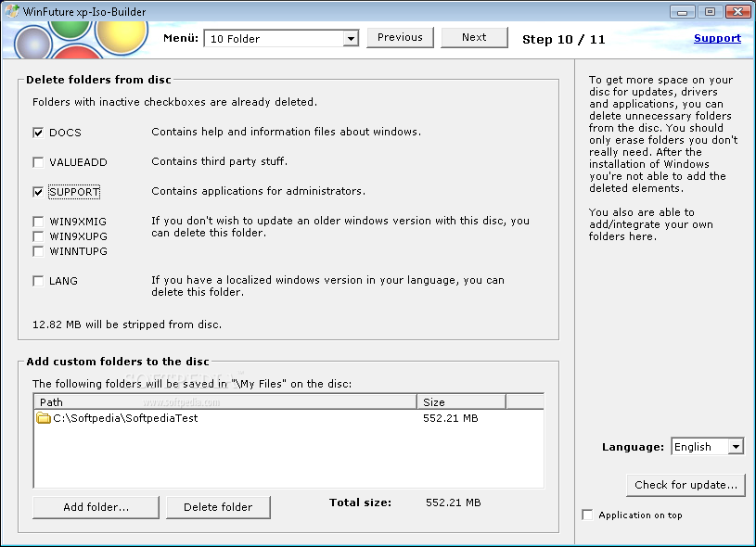Close the WinFuture xp-Iso-Builder window
This screenshot has height=547, width=756.
(x=738, y=11)
